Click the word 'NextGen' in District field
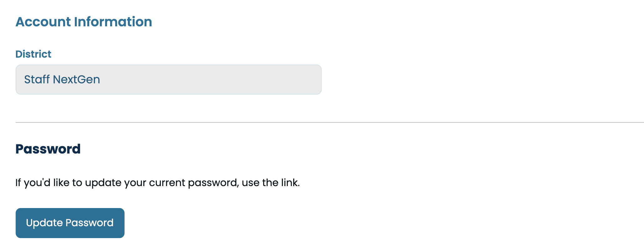 pos(76,80)
